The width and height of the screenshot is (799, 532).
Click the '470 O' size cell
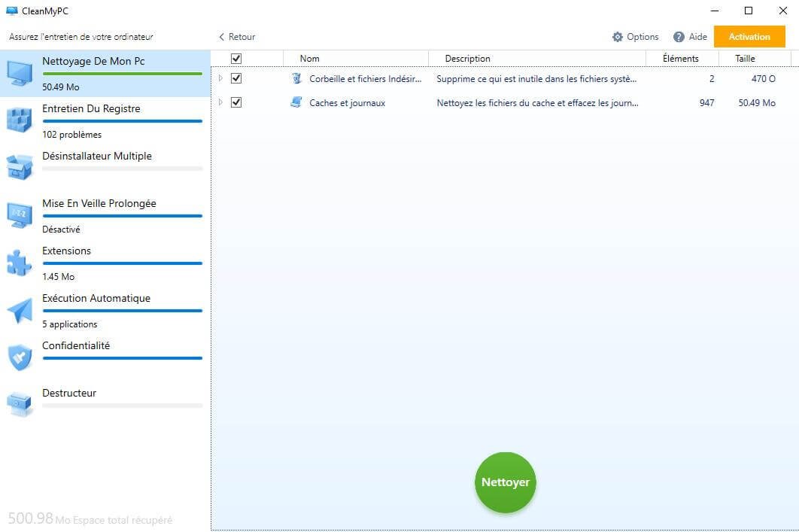point(764,79)
